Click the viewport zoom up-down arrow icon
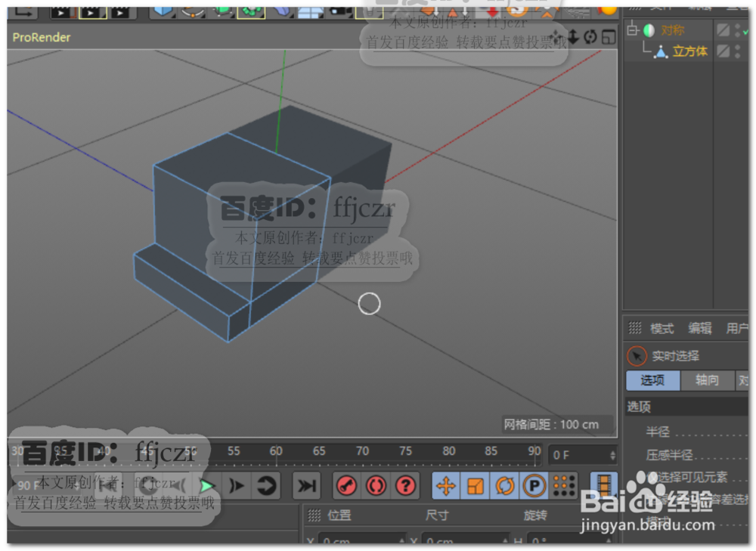The width and height of the screenshot is (756, 551). (x=573, y=36)
